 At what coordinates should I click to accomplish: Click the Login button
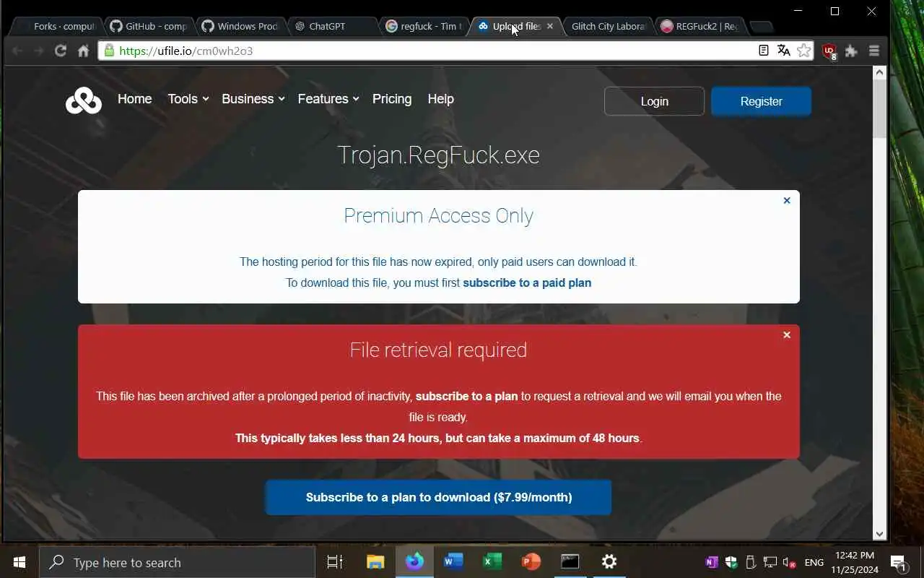coord(654,101)
